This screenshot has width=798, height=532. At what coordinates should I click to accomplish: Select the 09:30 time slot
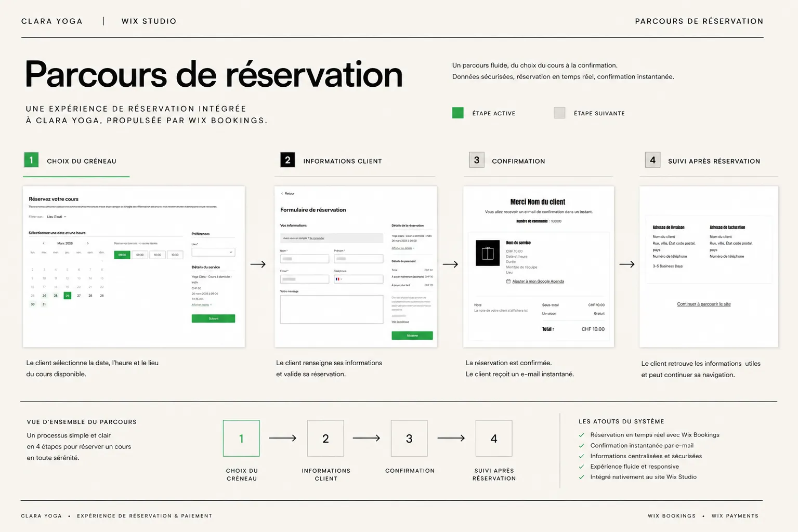point(140,255)
